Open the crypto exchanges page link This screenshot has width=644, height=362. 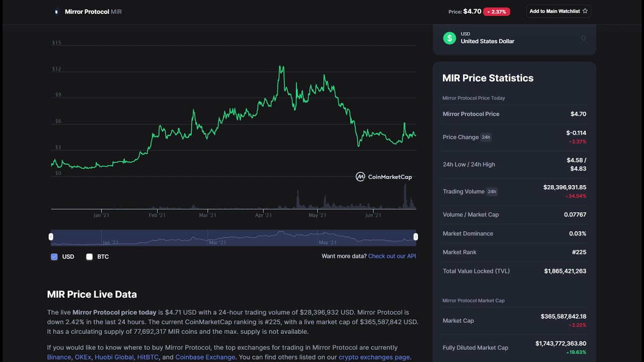[x=374, y=357]
